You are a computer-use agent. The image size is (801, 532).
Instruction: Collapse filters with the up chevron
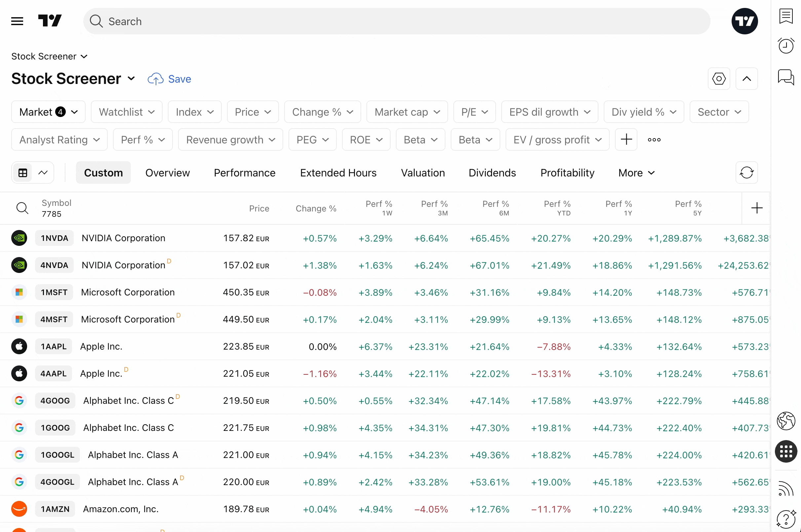[x=746, y=79]
